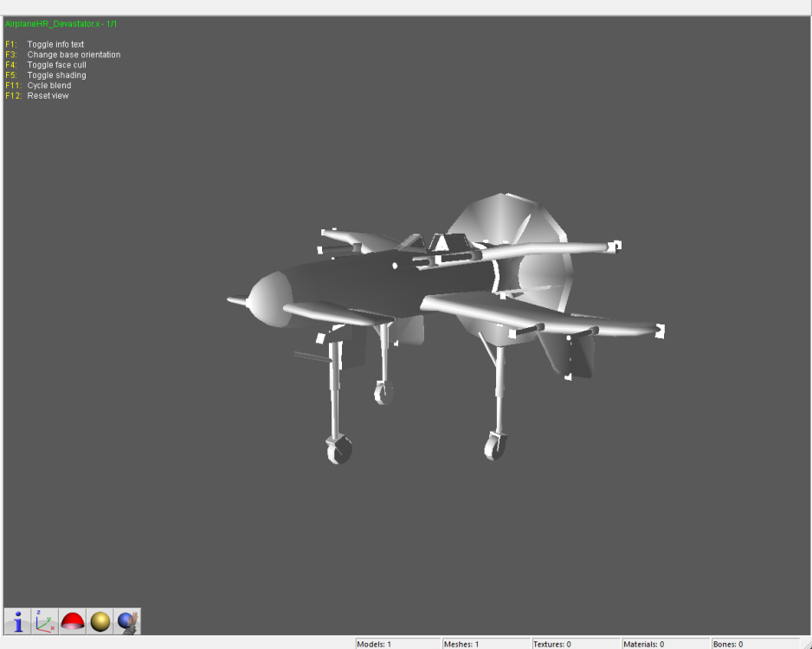Viewport: 812px width, 649px height.
Task: Select the XYZ coordinate axes icon
Action: (44, 620)
